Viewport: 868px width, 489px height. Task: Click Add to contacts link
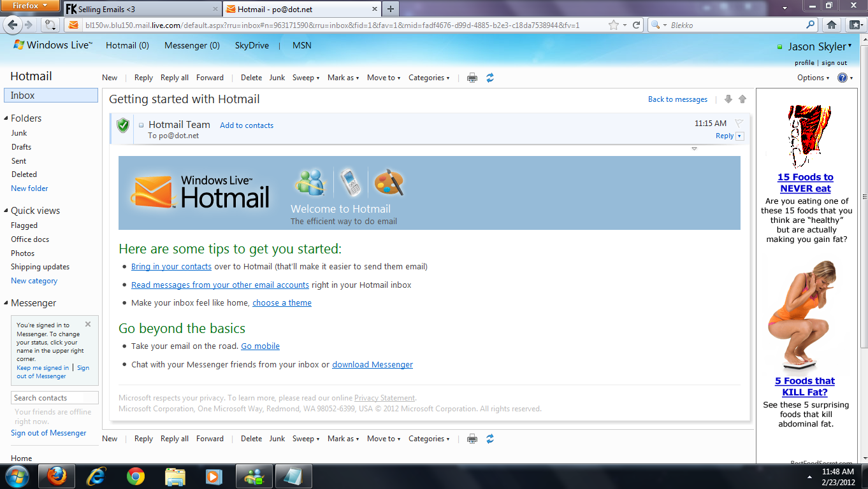coord(247,125)
